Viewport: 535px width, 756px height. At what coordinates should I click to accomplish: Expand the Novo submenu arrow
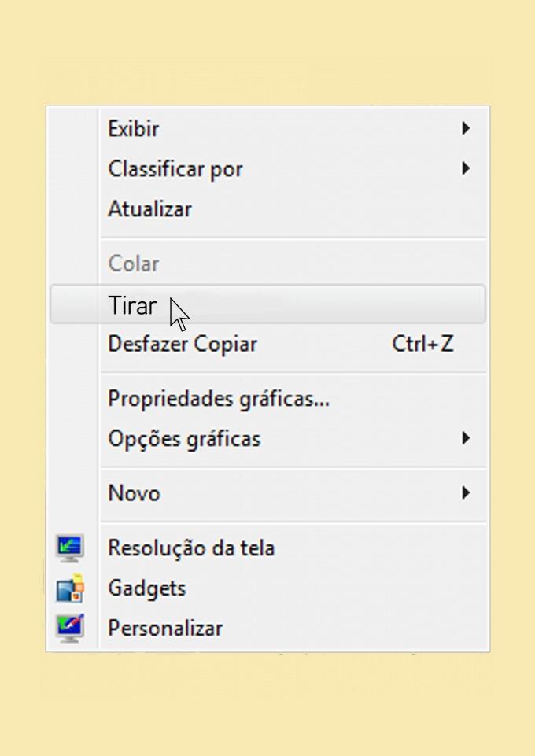click(466, 493)
